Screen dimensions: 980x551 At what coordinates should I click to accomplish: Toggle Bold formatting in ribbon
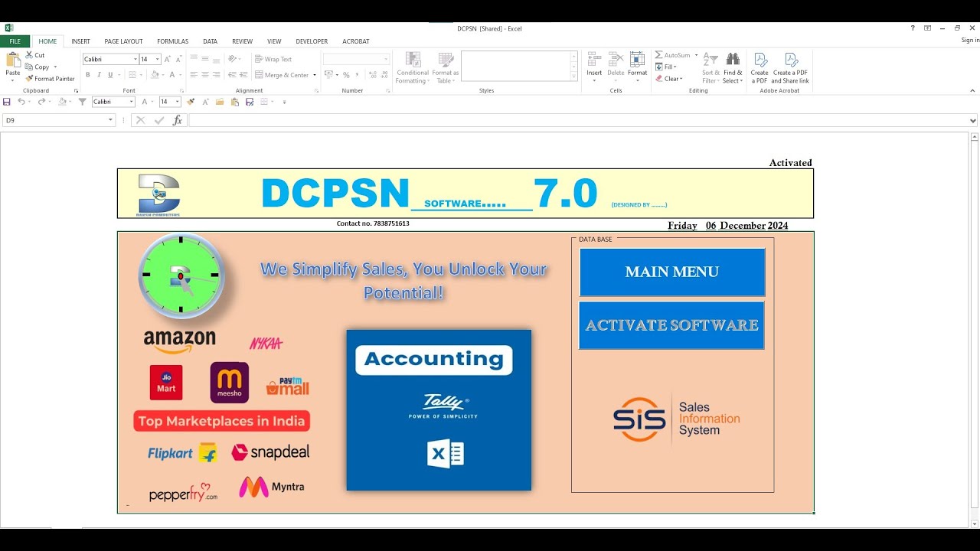[x=88, y=75]
